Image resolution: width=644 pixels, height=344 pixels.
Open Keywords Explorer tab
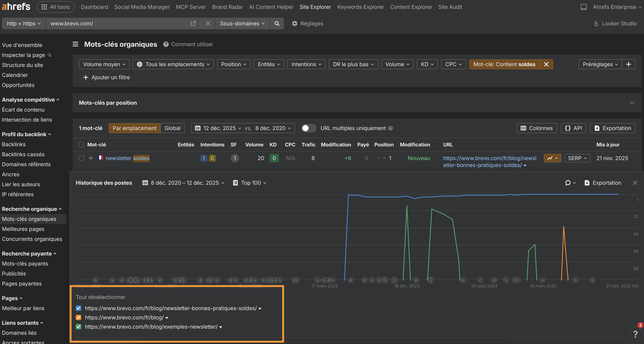tap(360, 7)
